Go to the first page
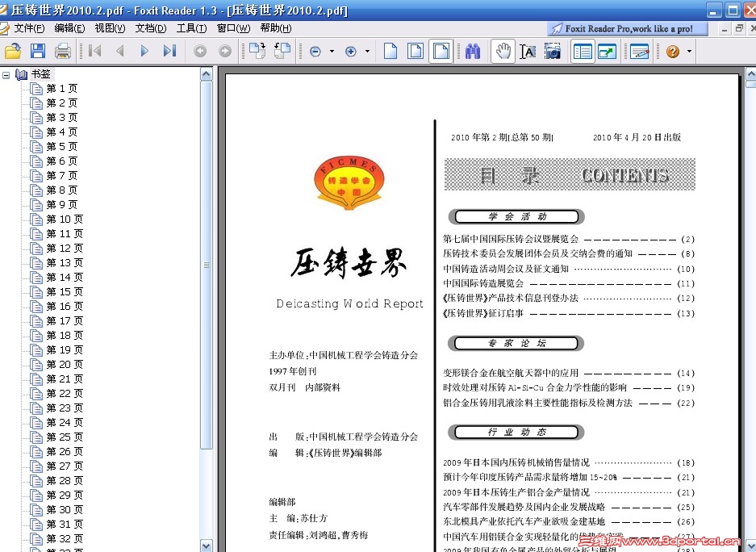This screenshot has height=552, width=756. click(x=95, y=51)
